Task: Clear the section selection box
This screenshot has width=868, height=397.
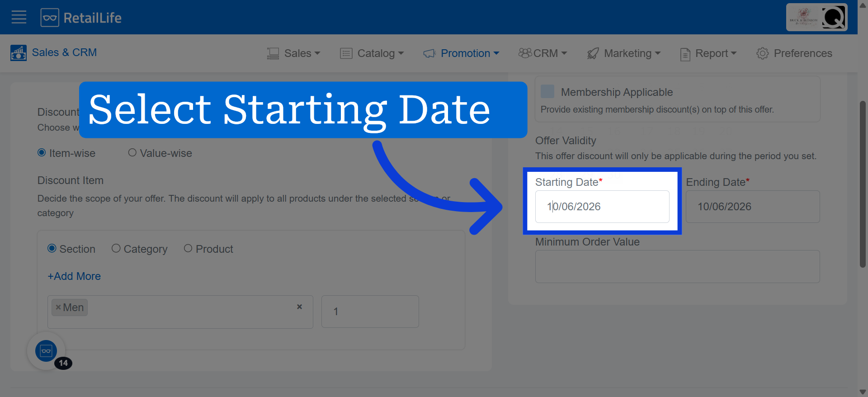Action: coord(299,307)
